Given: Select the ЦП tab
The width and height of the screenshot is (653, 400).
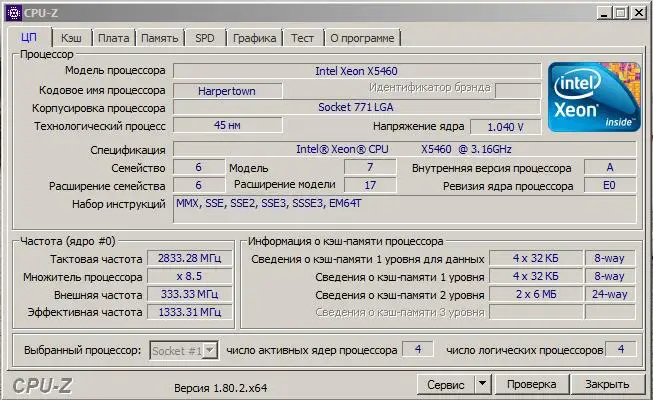Looking at the screenshot, I should [x=29, y=37].
